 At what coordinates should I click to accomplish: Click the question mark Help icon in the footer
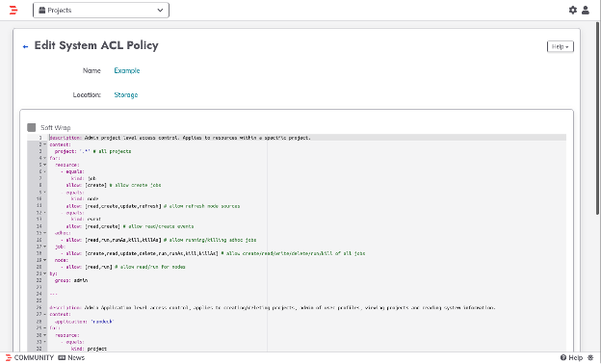(563, 357)
